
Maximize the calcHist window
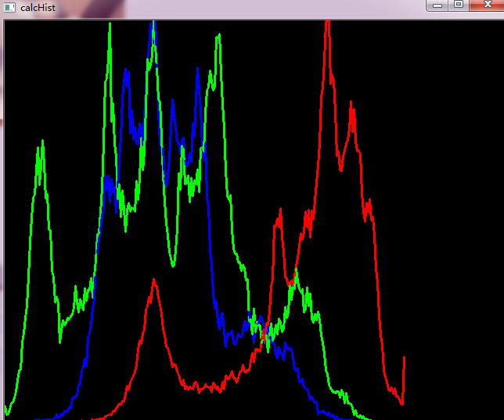point(459,5)
